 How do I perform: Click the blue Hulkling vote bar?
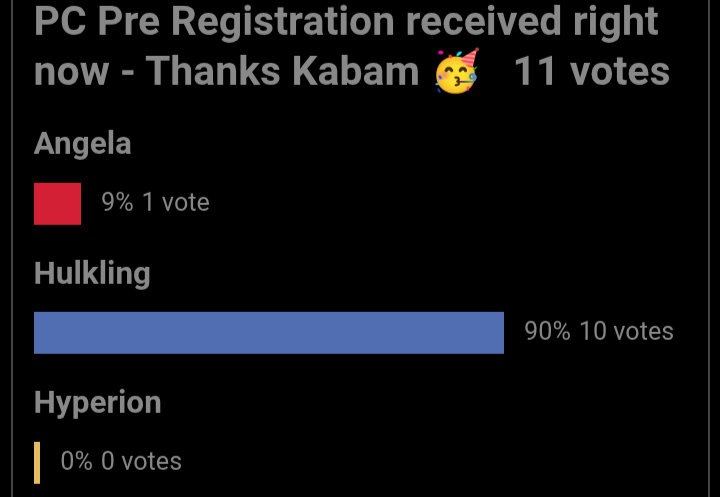[x=269, y=333]
